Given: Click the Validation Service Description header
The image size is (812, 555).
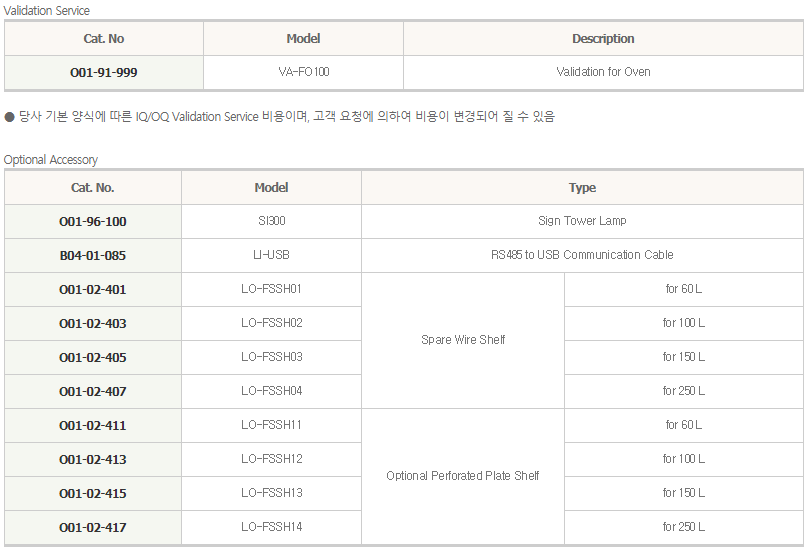Looking at the screenshot, I should pos(603,39).
